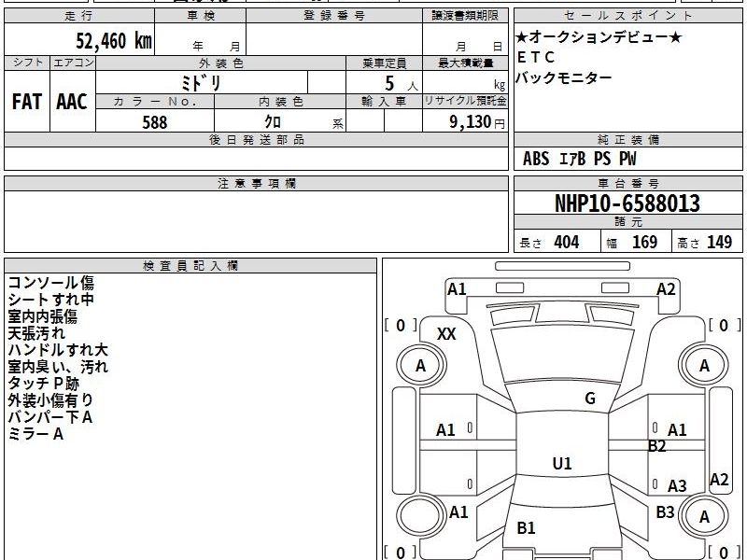Select the ABS エアB PS PW equipment text
747x560 pixels.
(x=579, y=159)
